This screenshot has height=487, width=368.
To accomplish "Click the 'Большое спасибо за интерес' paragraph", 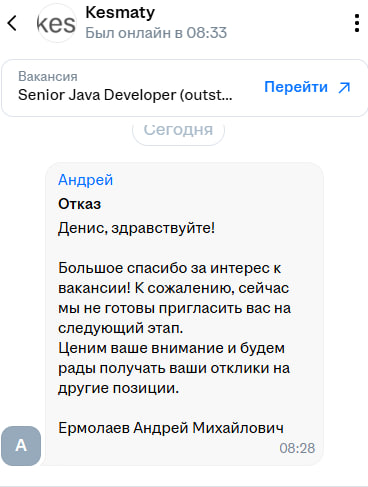I will 175,298.
